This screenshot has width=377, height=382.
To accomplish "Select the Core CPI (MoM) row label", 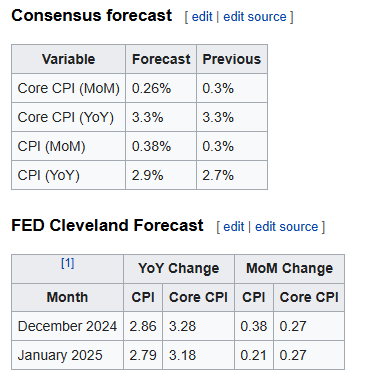I will point(68,88).
